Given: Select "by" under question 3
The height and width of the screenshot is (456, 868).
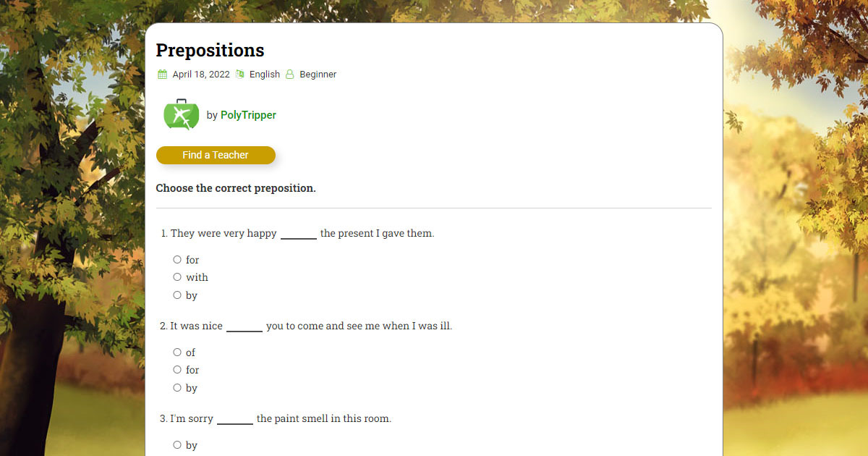Looking at the screenshot, I should point(177,444).
